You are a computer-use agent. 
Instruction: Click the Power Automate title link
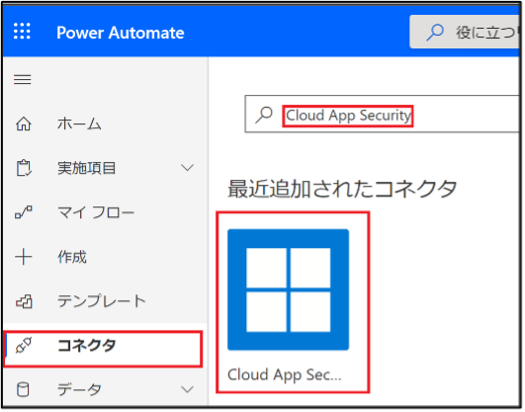click(120, 33)
